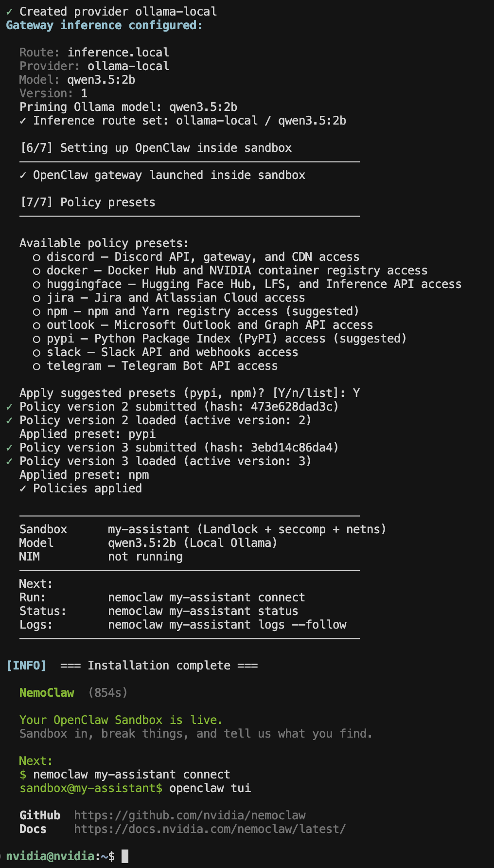Select the huggingface preset circle

point(36,285)
